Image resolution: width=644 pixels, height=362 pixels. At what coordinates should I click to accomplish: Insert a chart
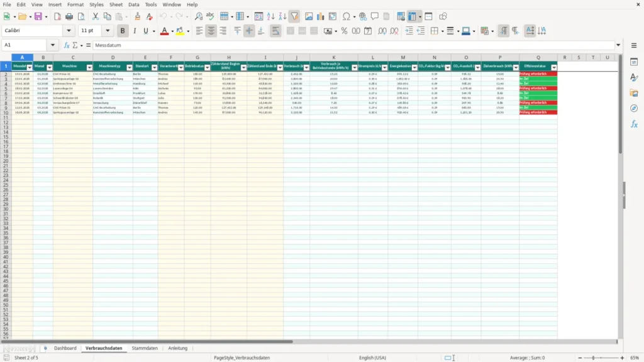click(321, 16)
